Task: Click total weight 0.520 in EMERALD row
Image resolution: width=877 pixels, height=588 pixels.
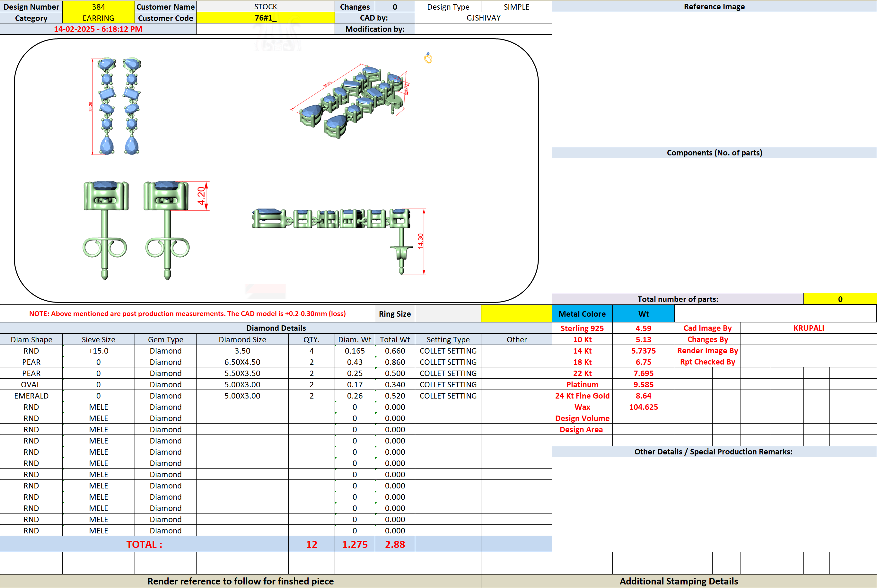Action: pos(395,396)
